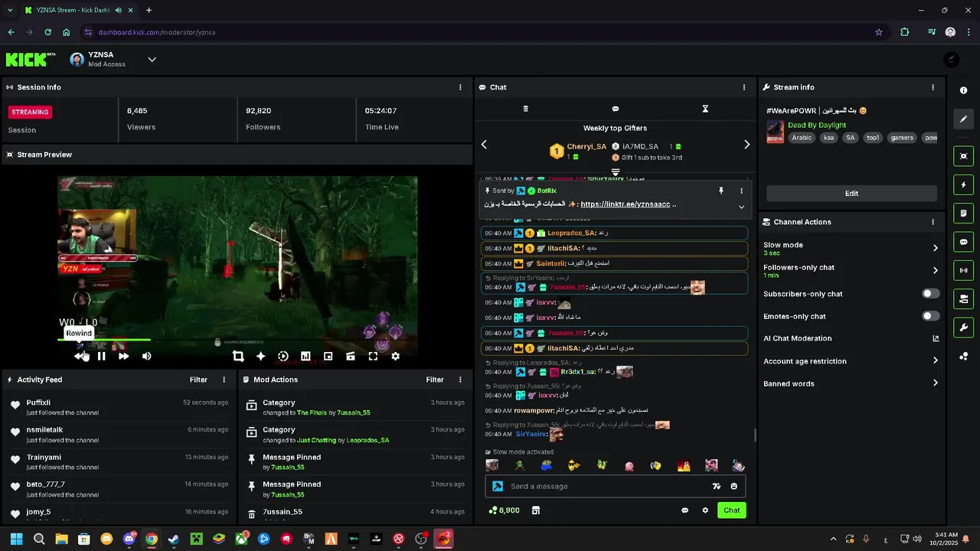Open pinned message three-dot menu
Viewport: 980px width, 551px height.
(741, 191)
